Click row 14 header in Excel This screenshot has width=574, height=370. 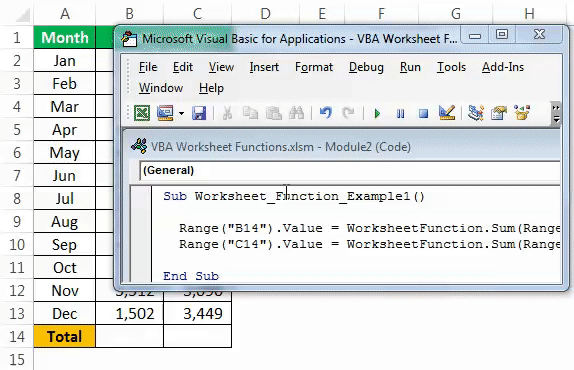pyautogui.click(x=17, y=336)
